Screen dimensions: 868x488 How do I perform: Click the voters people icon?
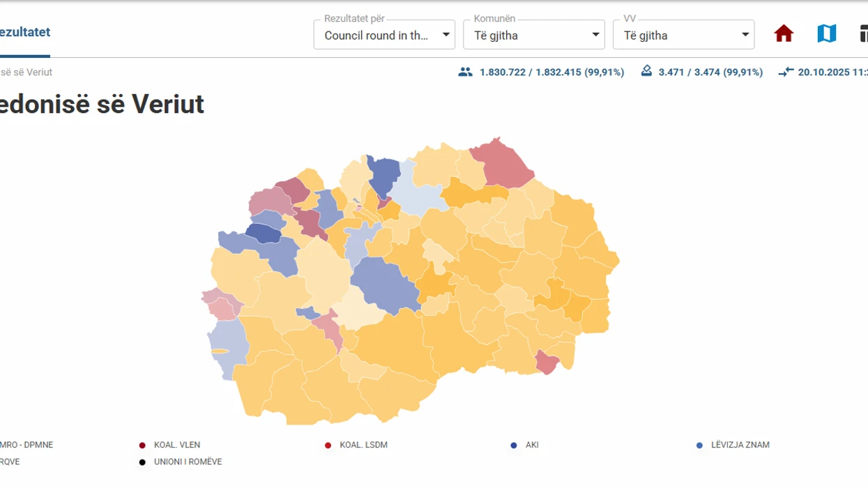pos(465,72)
